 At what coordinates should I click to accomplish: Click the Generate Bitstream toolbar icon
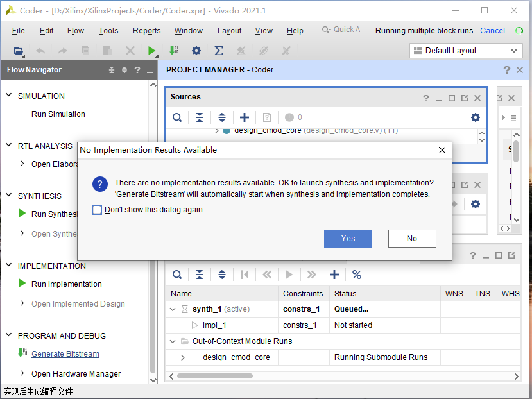[x=175, y=51]
